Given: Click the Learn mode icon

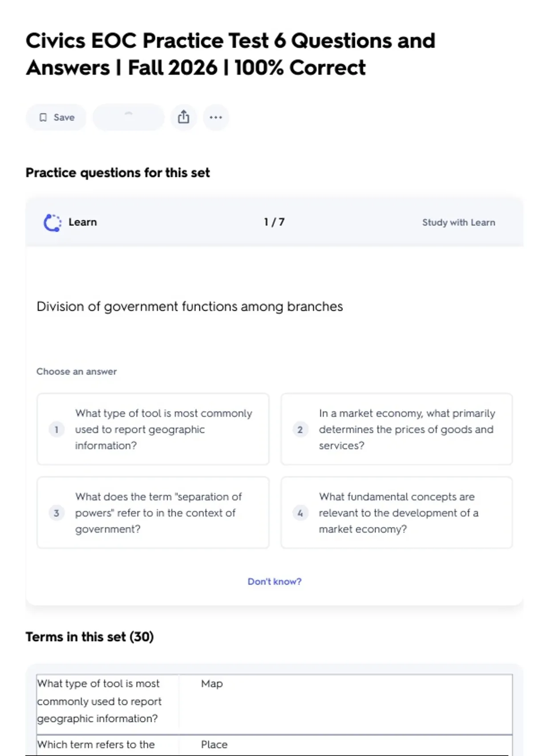Looking at the screenshot, I should click(x=52, y=223).
